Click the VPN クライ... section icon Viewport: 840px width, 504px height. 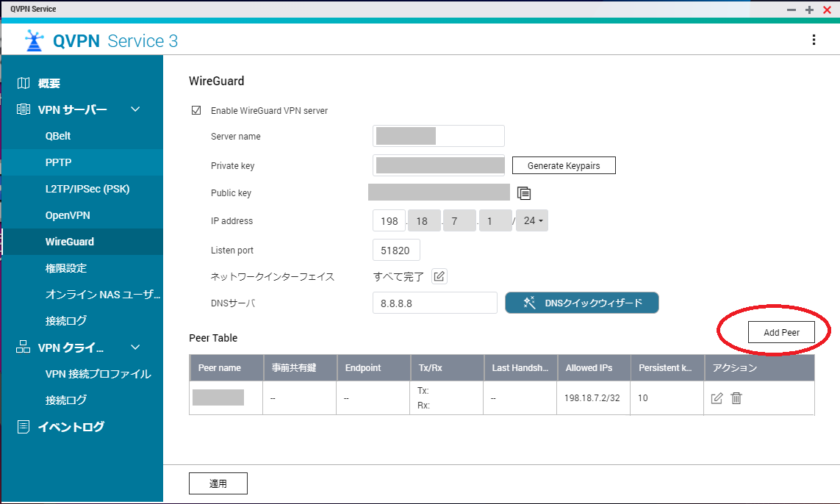click(x=23, y=347)
